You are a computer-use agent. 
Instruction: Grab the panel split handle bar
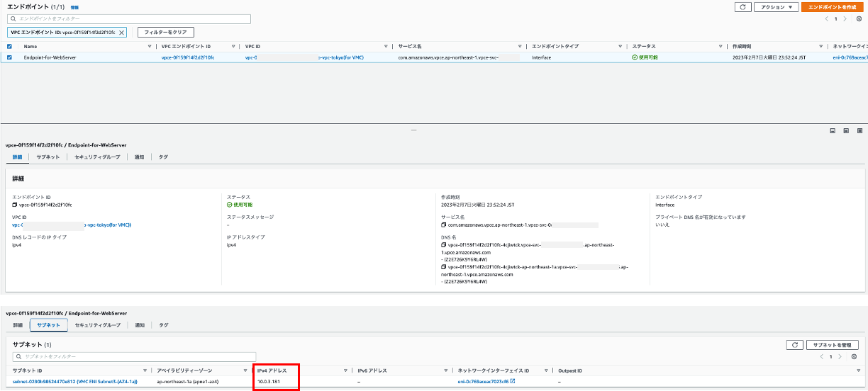click(414, 130)
